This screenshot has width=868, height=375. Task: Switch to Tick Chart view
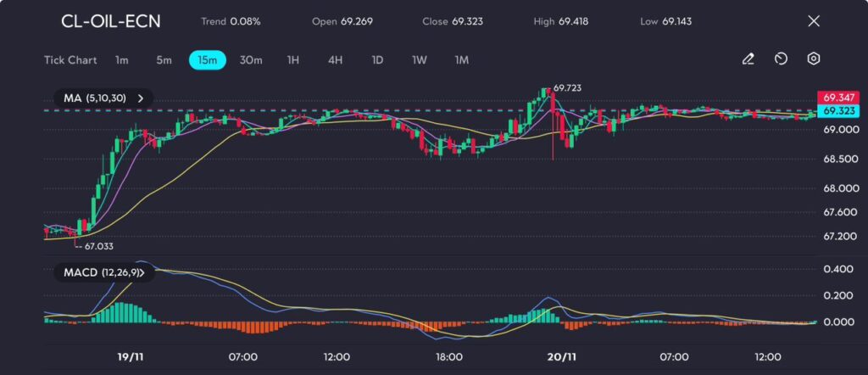(x=70, y=60)
